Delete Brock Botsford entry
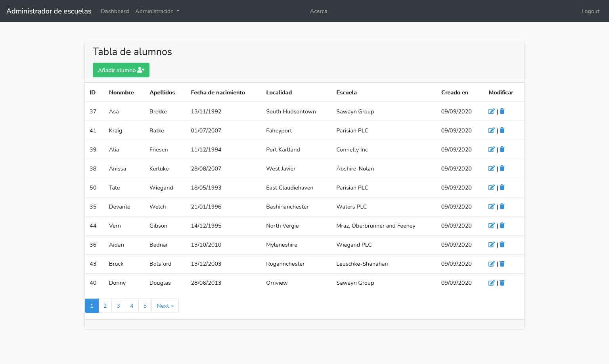This screenshot has height=364, width=609. [x=502, y=264]
